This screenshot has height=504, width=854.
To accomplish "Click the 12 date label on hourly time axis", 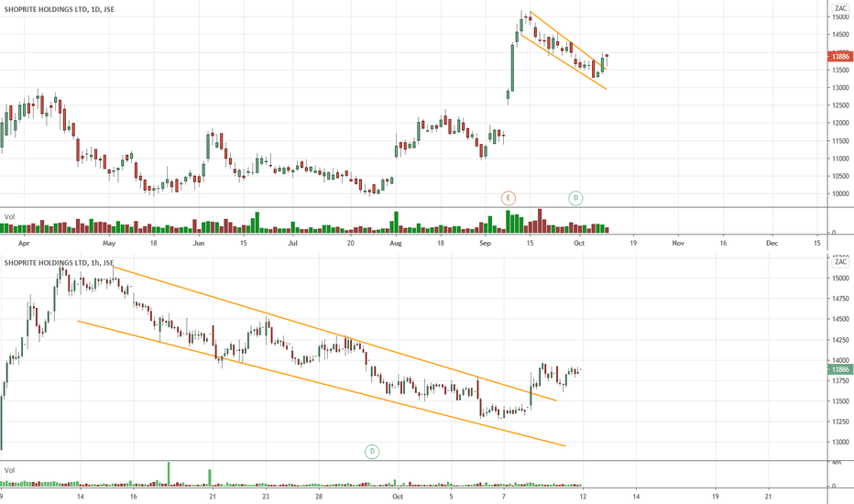I will tap(584, 497).
